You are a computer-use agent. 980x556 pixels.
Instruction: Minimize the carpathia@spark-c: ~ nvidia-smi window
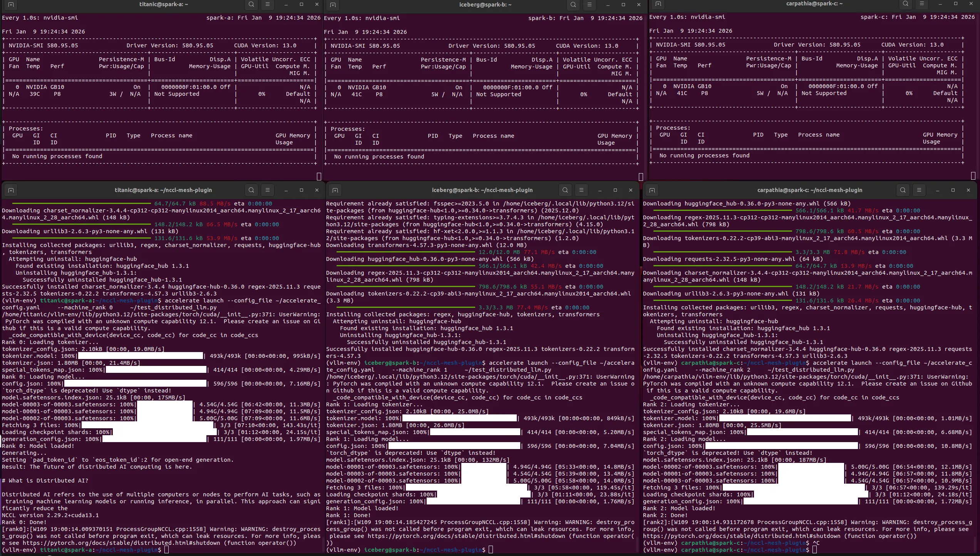click(940, 4)
